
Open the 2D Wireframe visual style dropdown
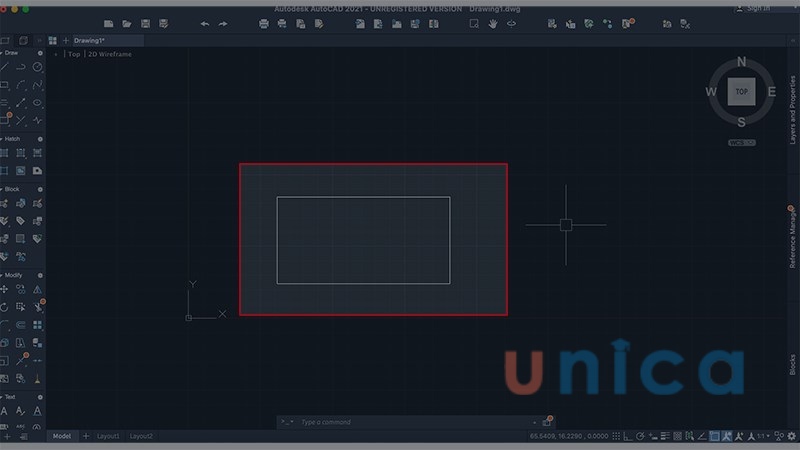pyautogui.click(x=110, y=54)
